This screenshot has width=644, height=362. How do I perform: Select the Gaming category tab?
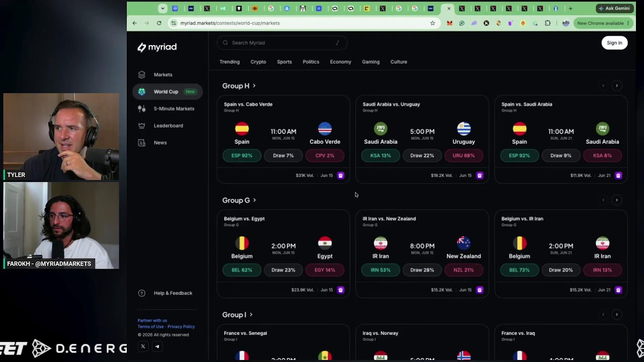point(371,62)
